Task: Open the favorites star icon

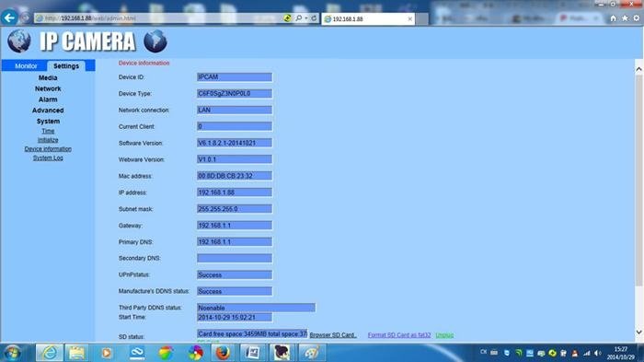Action: coord(625,18)
